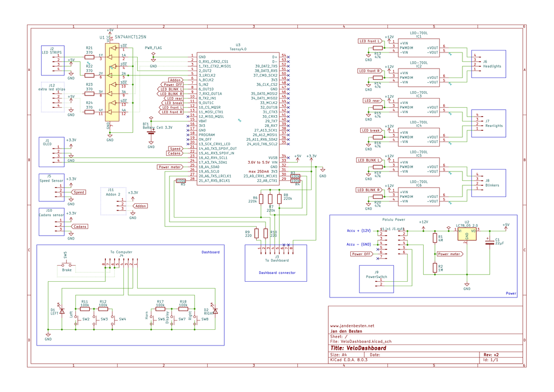Click the LDD-700L IC6 driver block
Screen dimensions: 554x392
coord(419,196)
